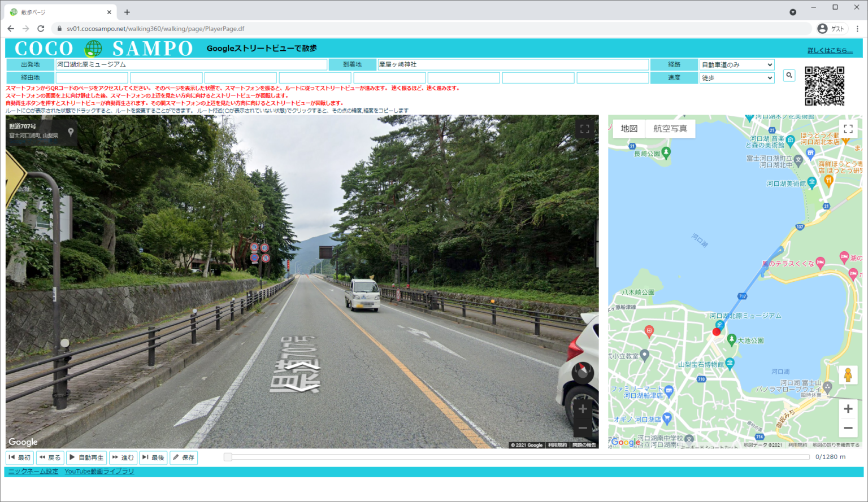Click the location pin in address card
Viewport: 868px width, 502px height.
(71, 132)
